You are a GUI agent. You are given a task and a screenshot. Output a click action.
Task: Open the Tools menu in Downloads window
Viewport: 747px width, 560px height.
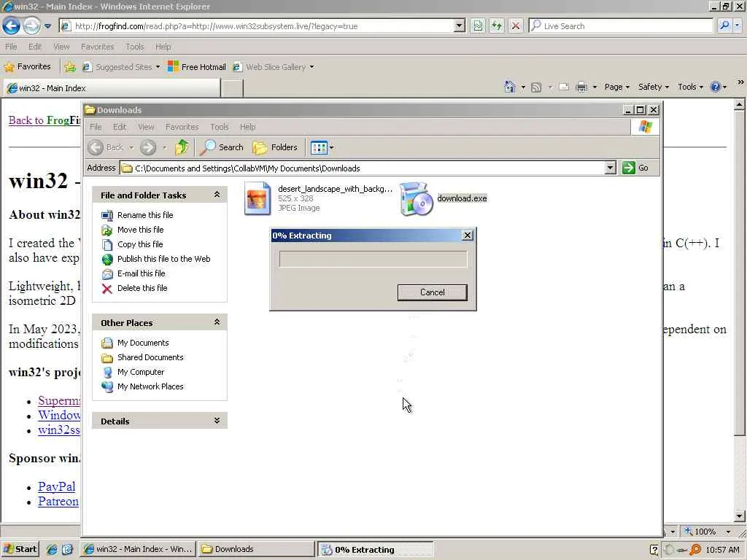point(219,127)
